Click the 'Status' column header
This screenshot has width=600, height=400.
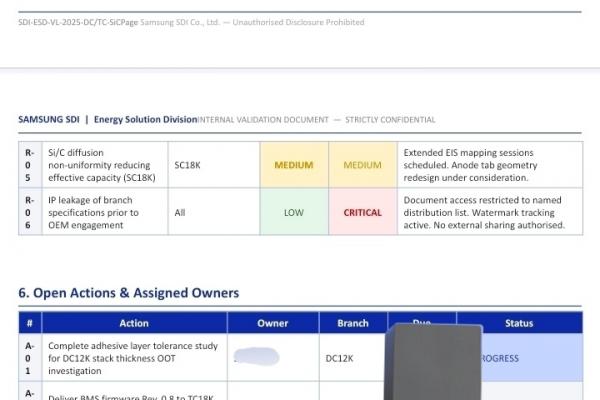[x=519, y=323]
